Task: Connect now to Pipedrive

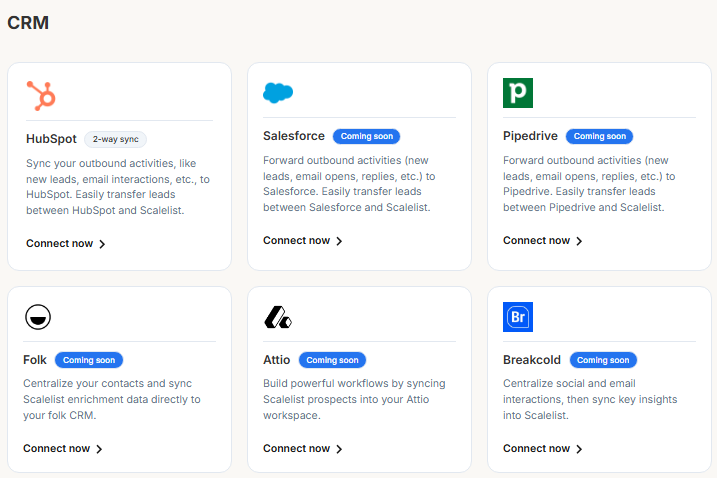Action: pyautogui.click(x=542, y=241)
